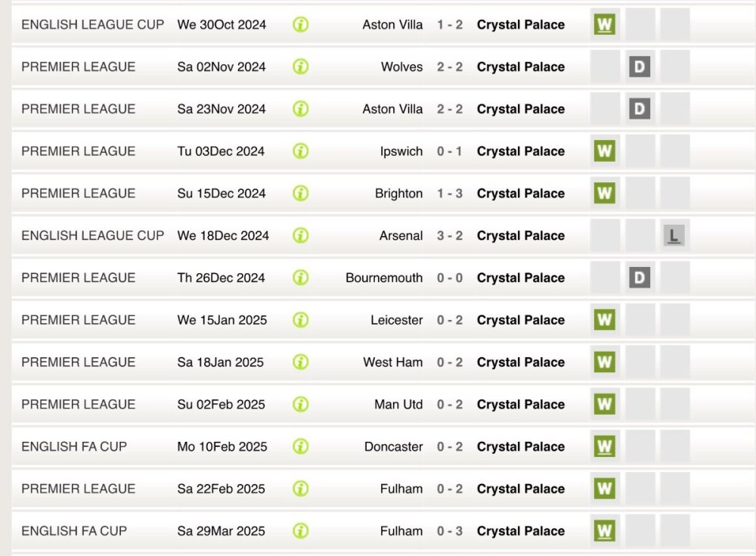Click info icon for Aston Villa 1-2 match
Image resolution: width=756 pixels, height=556 pixels.
[x=300, y=25]
